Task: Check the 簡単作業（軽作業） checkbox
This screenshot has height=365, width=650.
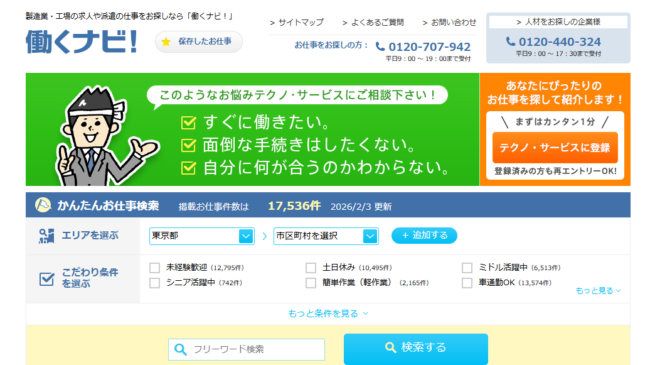Action: pyautogui.click(x=311, y=283)
